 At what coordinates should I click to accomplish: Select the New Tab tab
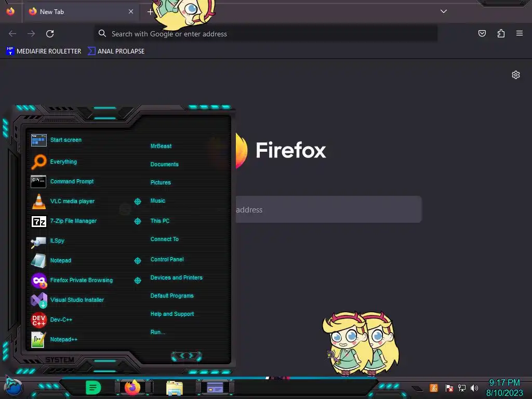[81, 11]
